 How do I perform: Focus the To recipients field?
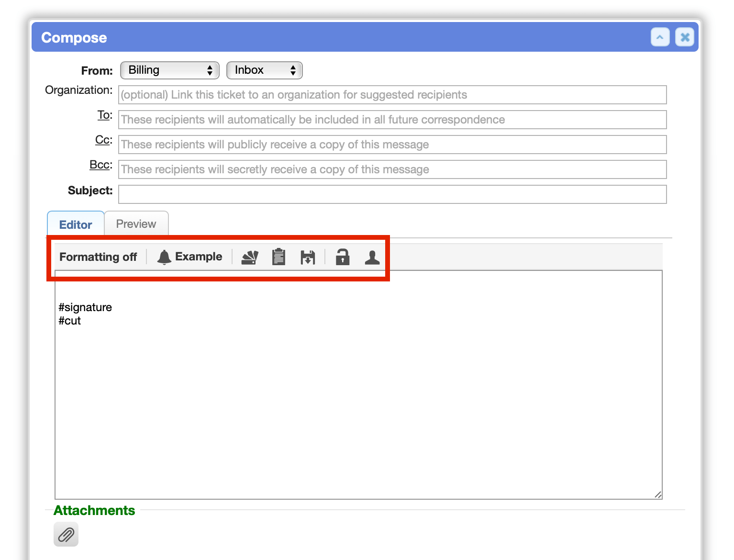click(x=392, y=120)
